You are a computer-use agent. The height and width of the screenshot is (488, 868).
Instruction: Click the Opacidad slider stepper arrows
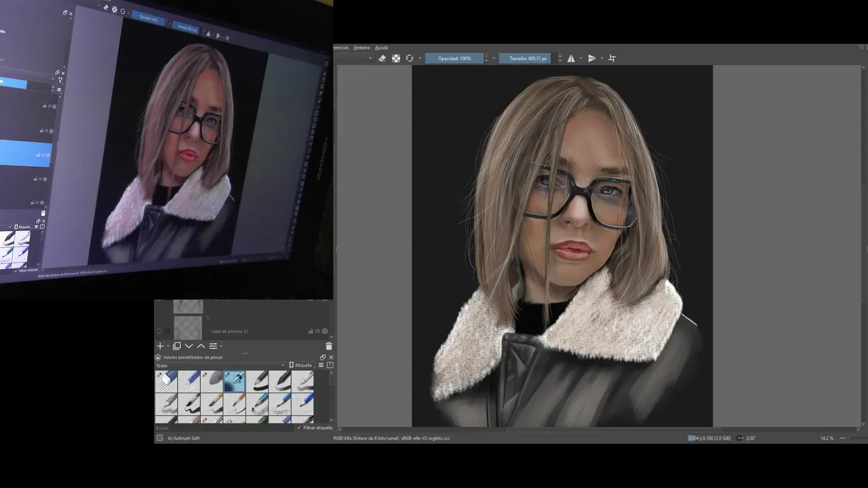(x=486, y=58)
